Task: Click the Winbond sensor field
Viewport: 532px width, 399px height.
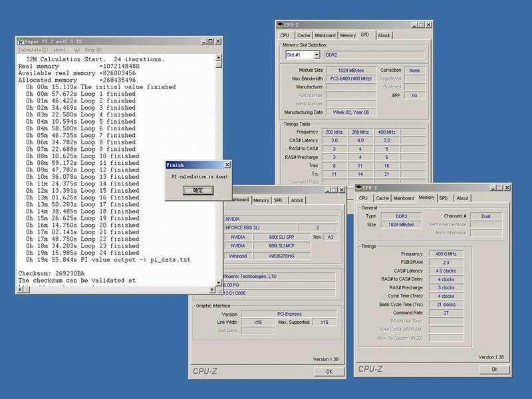Action: pyautogui.click(x=238, y=256)
